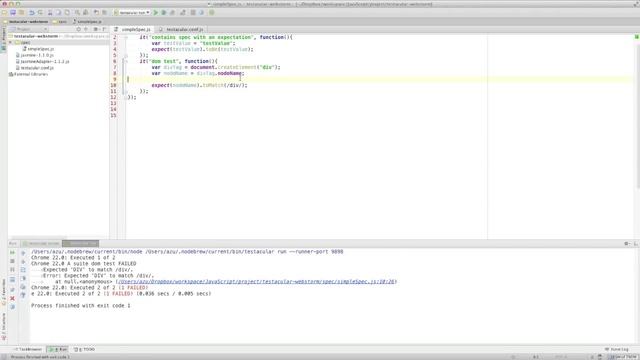Screen dimensions: 640x360
Task: Select testacular.conf.js in project tree
Action: (35, 68)
